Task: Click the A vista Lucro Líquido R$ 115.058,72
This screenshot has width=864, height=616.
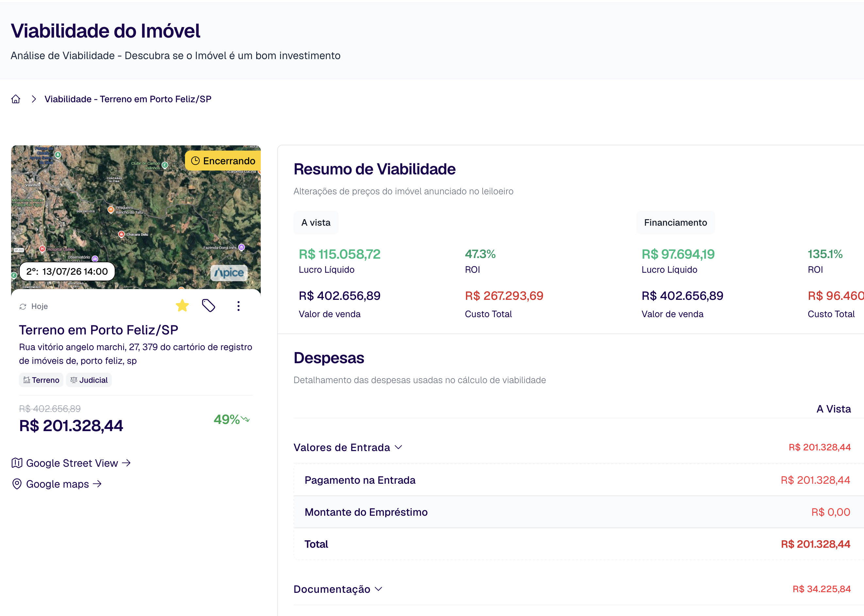Action: coord(340,254)
